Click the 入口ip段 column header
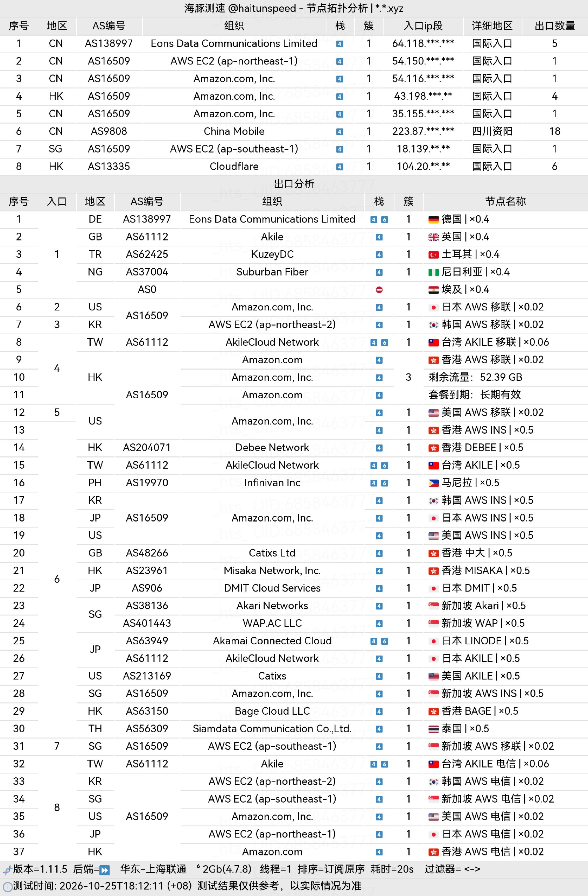Image resolution: width=588 pixels, height=896 pixels. [423, 26]
